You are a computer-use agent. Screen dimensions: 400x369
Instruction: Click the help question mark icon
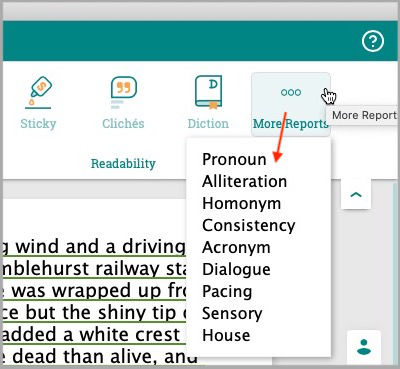click(373, 41)
